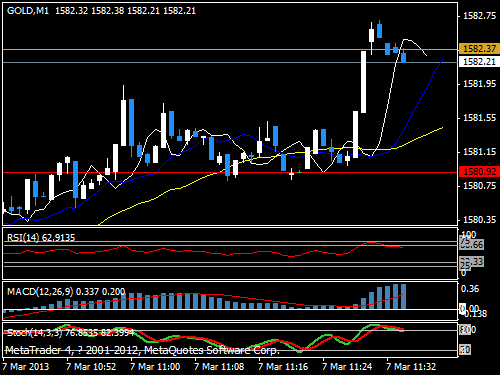500x375 pixels.
Task: Select the red 1580.92 price level label
Action: [x=479, y=172]
